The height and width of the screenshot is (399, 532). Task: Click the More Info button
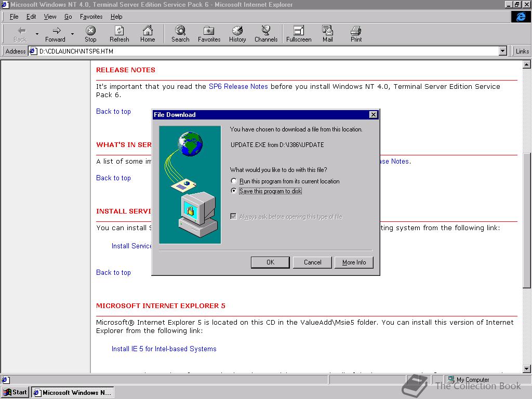(354, 262)
